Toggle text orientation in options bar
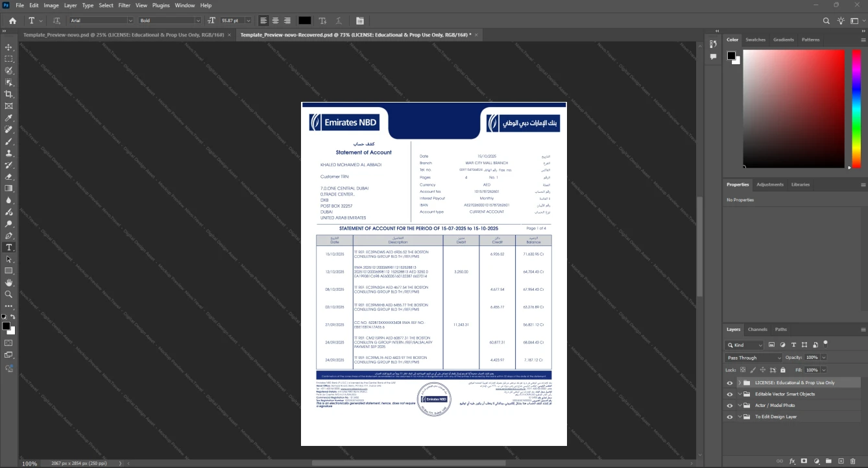The image size is (868, 468). tap(56, 21)
